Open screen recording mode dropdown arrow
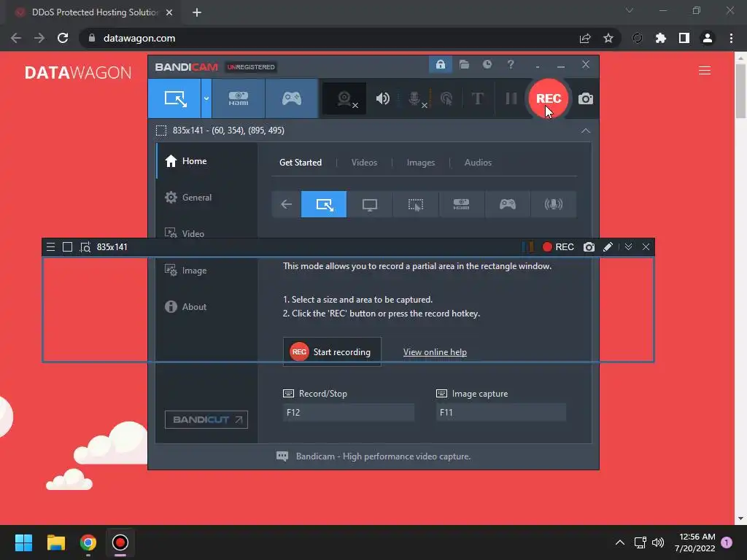This screenshot has width=747, height=560. 206,98
